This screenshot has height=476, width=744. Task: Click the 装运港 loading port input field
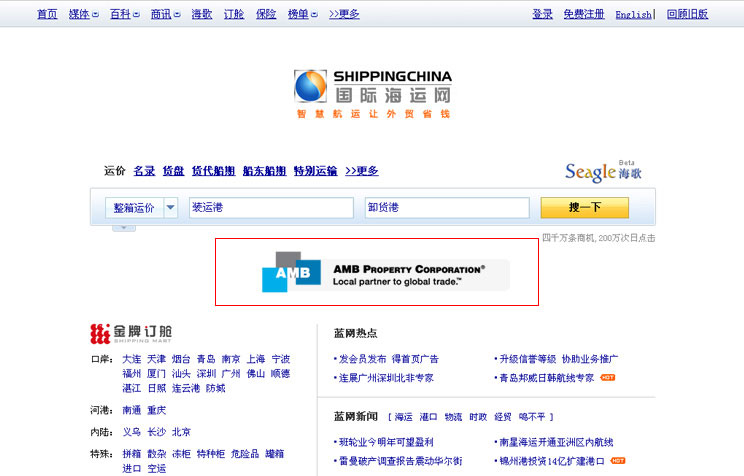pyautogui.click(x=271, y=208)
